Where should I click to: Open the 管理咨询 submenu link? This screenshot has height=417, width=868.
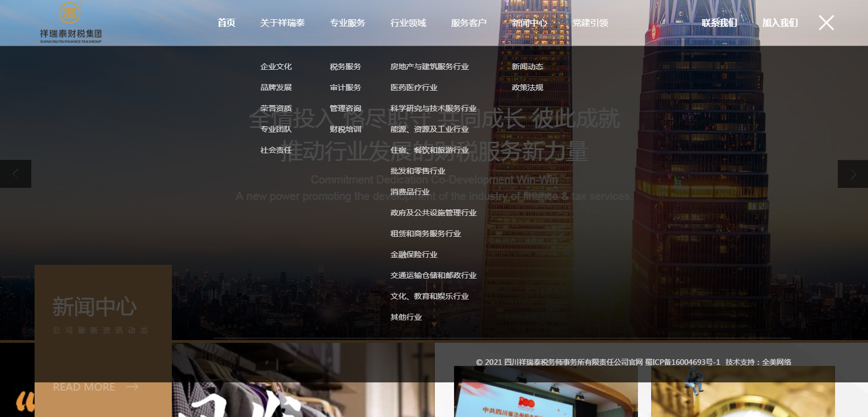[x=345, y=108]
